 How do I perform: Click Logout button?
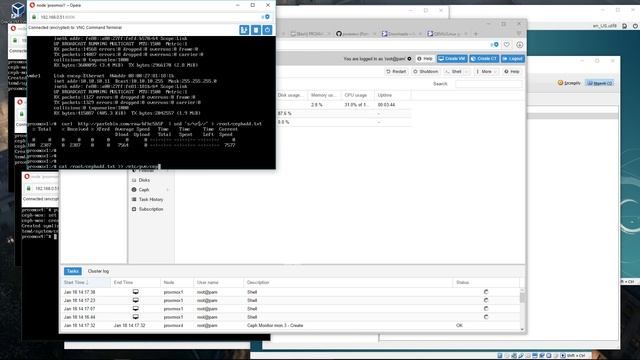pyautogui.click(x=513, y=59)
